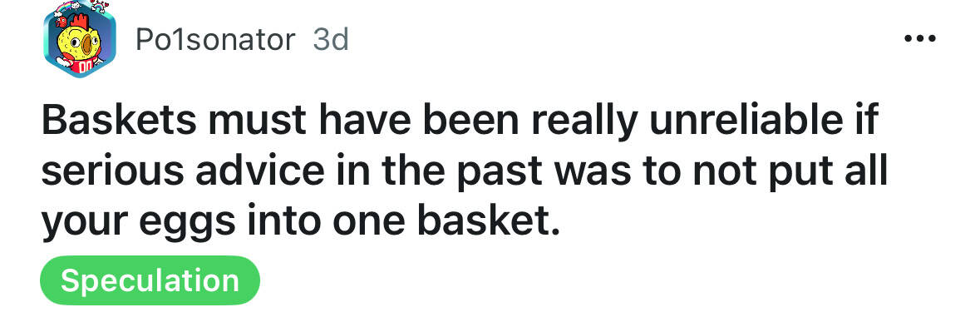
Task: Click the 3d post timestamp
Action: click(330, 40)
